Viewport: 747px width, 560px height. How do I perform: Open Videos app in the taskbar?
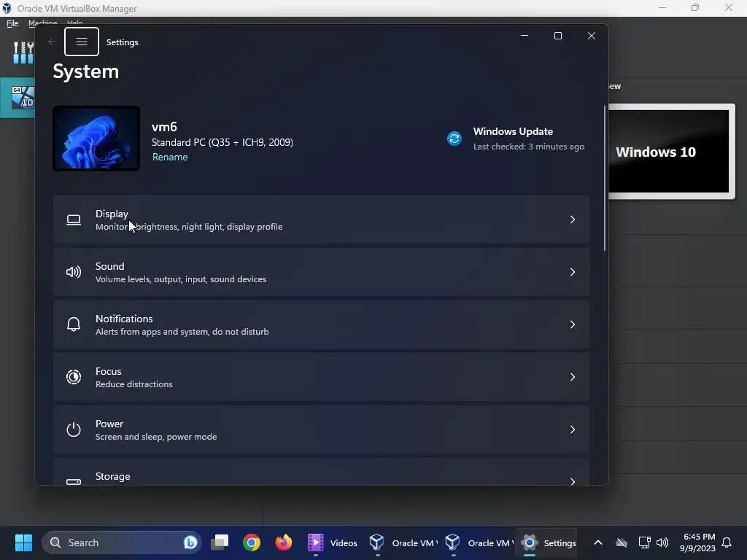333,542
